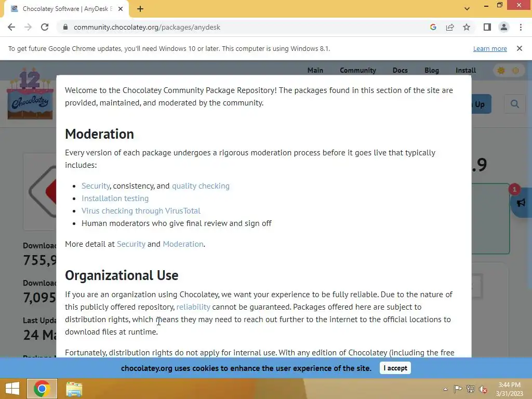Click the Moderation heading
This screenshot has height=399, width=532.
point(99,134)
